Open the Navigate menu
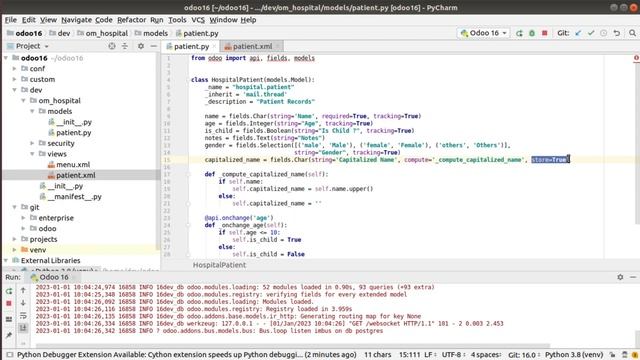Screen dimensions: 640x360 [x=76, y=20]
